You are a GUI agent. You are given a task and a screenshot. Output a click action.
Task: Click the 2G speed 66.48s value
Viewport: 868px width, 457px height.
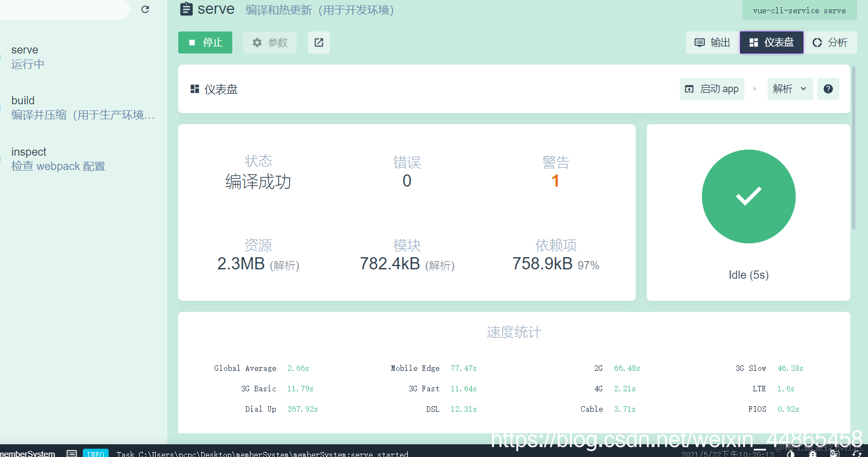627,368
